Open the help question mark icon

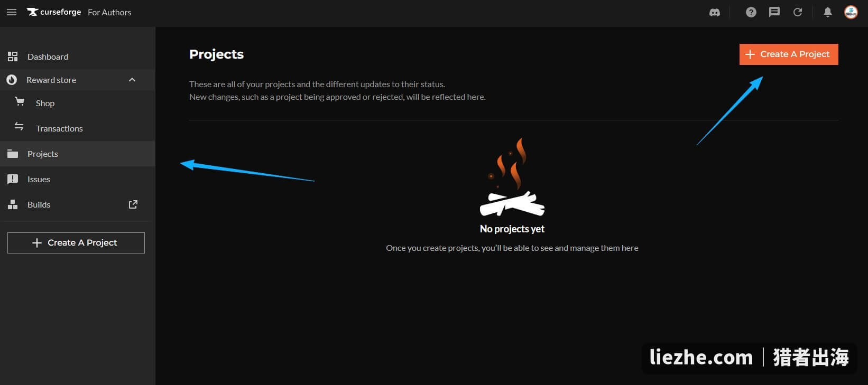(751, 12)
